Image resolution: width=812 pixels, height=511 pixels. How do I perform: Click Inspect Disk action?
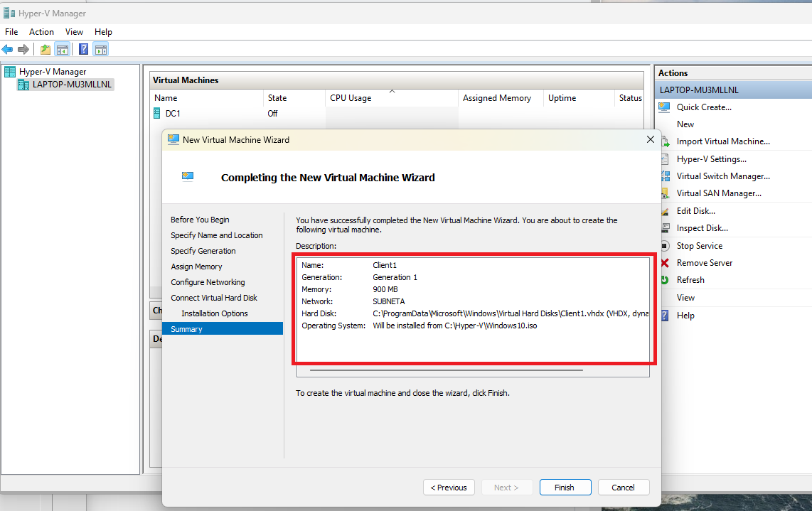coord(703,228)
